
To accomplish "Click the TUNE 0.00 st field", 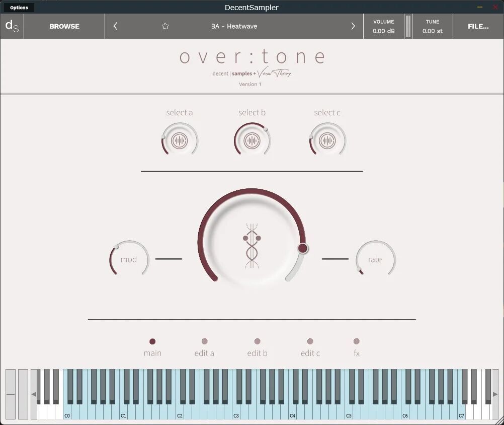I will point(432,26).
